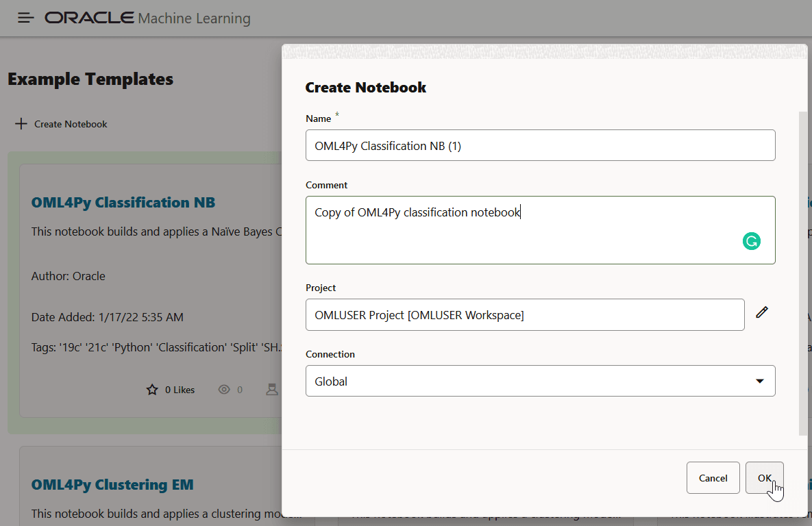The height and width of the screenshot is (526, 812).
Task: Click the eye view-count icon on Classification NB
Action: point(225,389)
